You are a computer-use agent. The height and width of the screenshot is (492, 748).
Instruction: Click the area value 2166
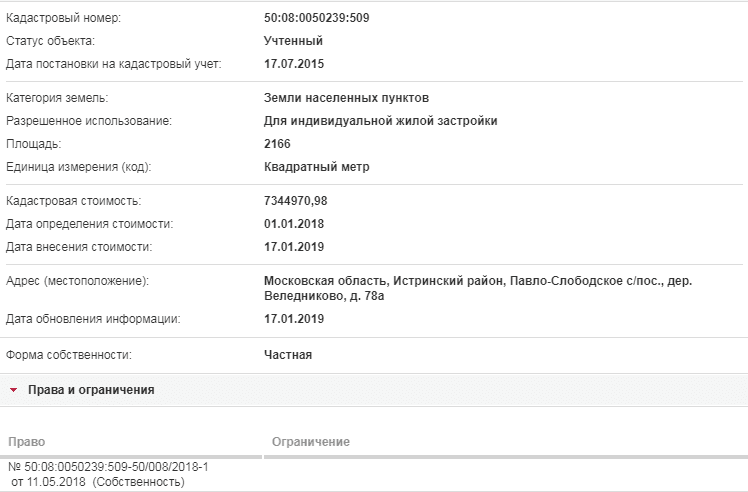[x=277, y=144]
